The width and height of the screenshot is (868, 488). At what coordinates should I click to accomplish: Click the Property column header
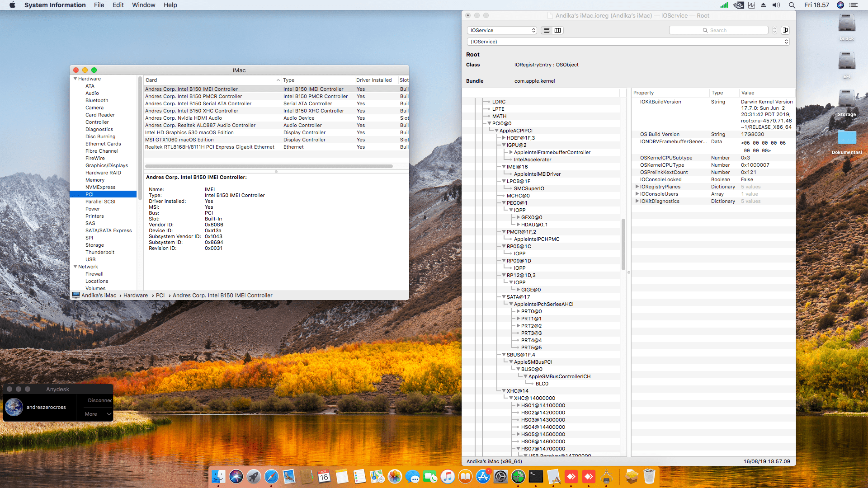[670, 93]
